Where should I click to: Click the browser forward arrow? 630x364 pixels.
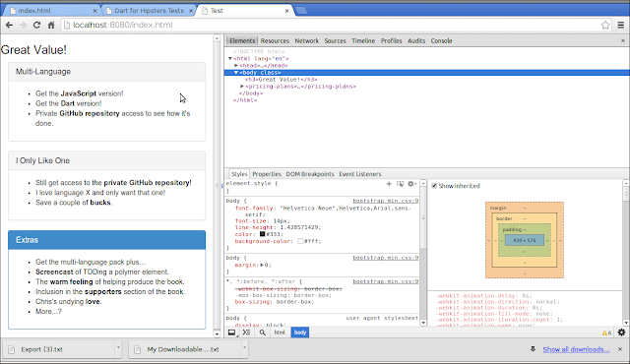point(23,25)
